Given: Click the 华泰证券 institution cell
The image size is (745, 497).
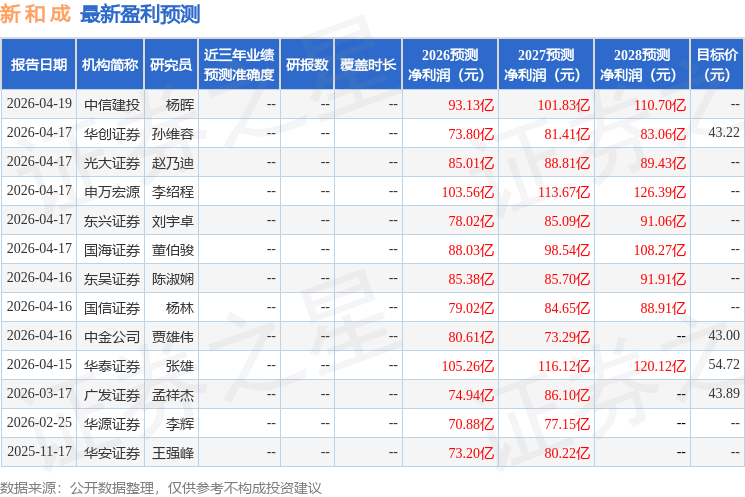Looking at the screenshot, I should [112, 366].
